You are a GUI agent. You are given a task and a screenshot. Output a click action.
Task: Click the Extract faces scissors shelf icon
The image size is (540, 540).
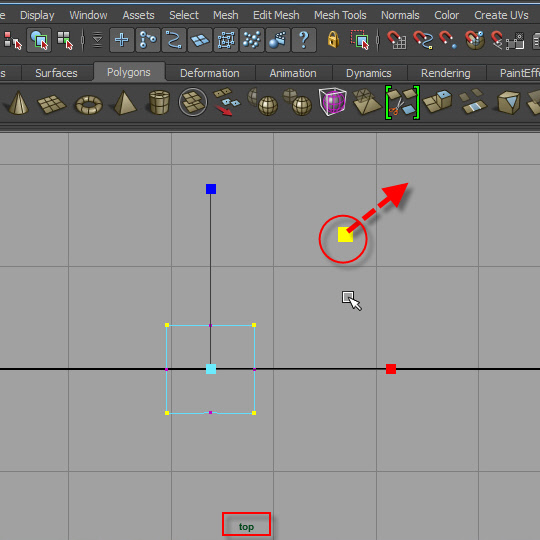pos(402,103)
